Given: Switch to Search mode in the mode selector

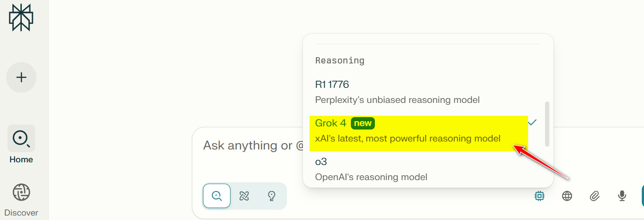Looking at the screenshot, I should click(217, 196).
